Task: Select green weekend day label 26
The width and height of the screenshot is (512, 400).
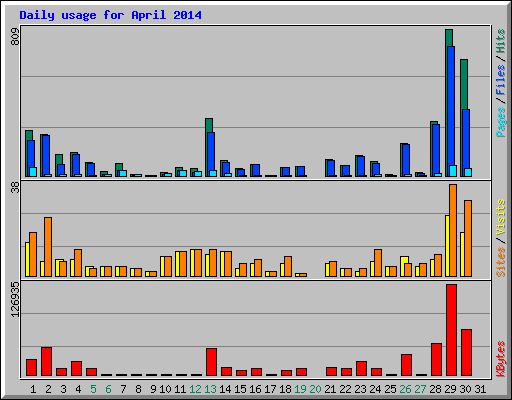Action: click(405, 389)
